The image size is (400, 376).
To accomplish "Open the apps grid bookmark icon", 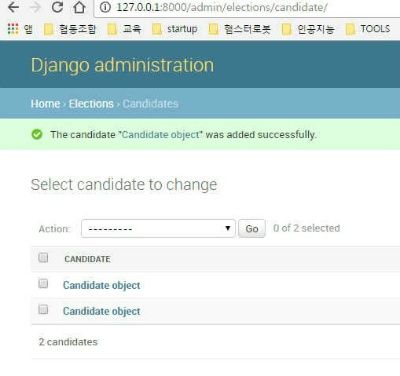I will tap(13, 29).
